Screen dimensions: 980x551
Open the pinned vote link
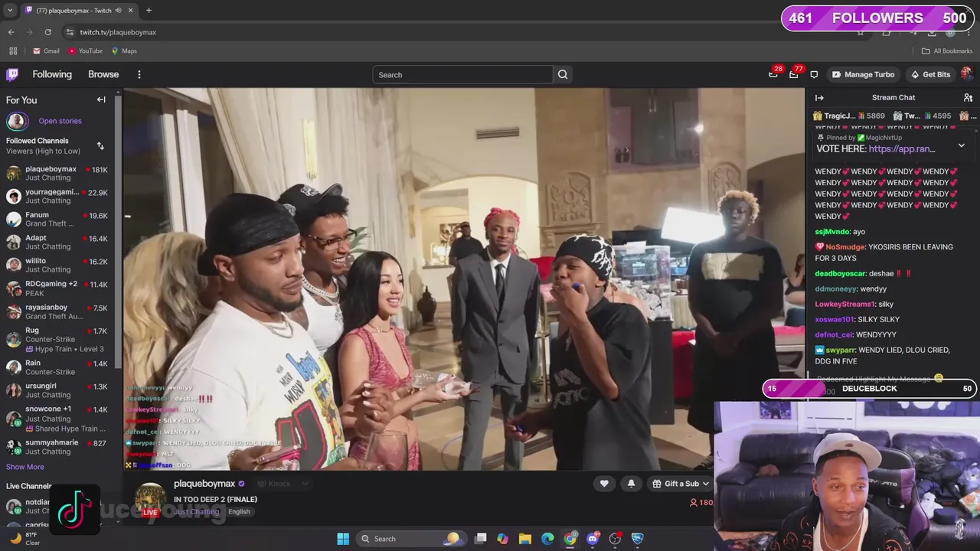point(902,149)
